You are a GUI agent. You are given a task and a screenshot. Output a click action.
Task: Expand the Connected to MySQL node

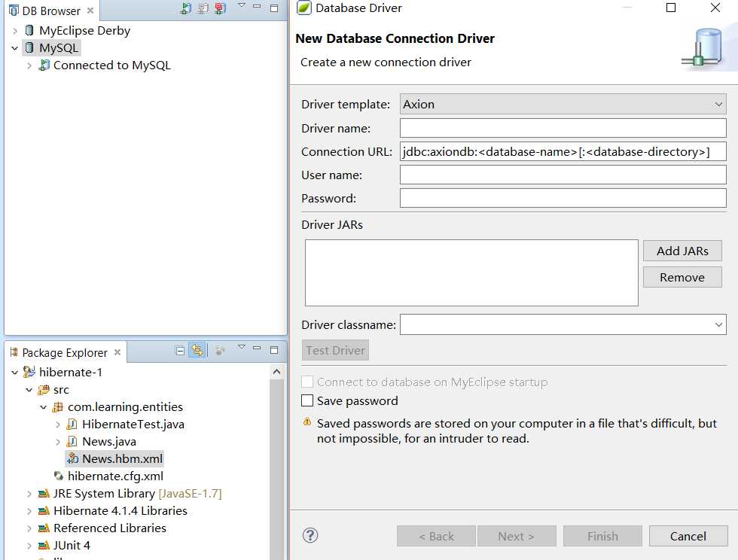[x=29, y=65]
